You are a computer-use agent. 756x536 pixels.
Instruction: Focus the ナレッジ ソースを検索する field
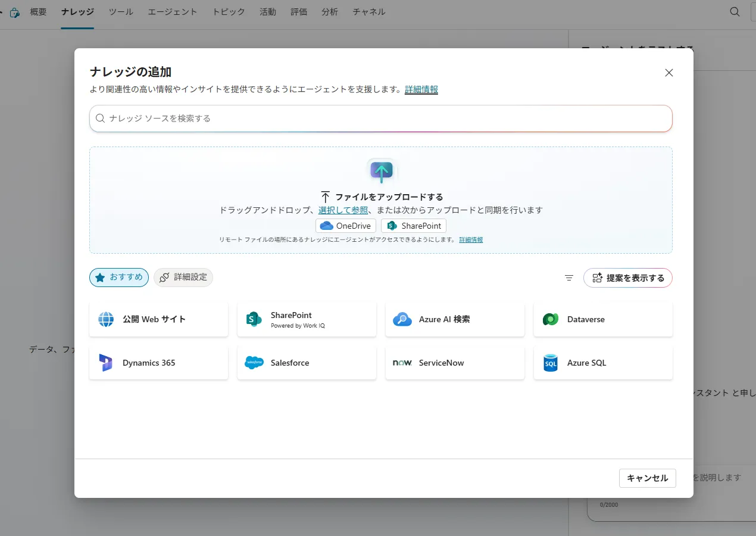[x=381, y=119]
